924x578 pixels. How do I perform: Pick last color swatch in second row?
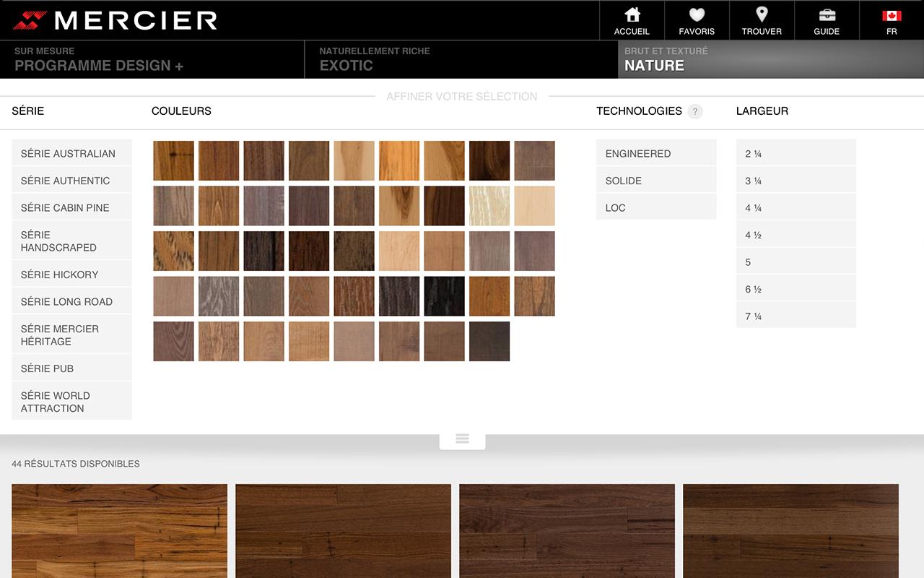[x=535, y=206]
